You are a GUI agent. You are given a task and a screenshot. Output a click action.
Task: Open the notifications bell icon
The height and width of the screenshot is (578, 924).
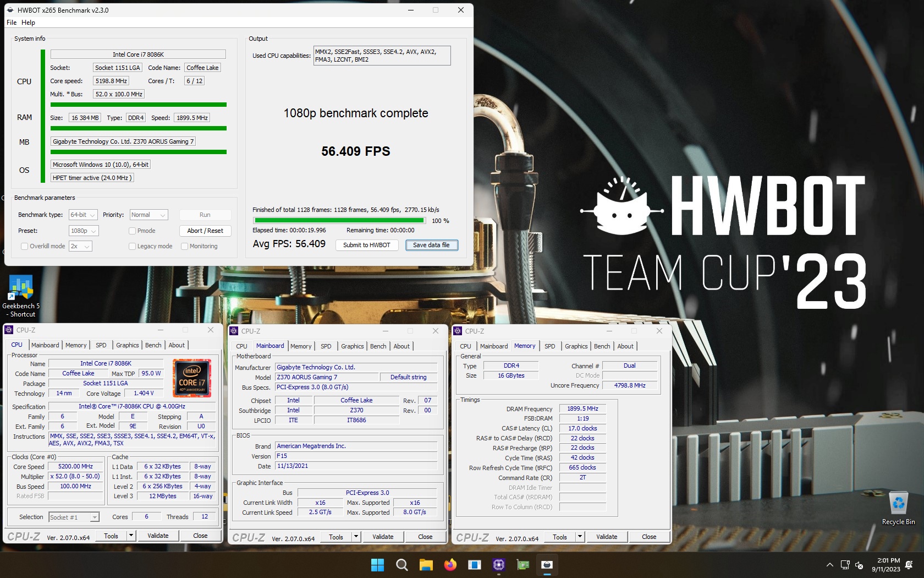point(910,565)
